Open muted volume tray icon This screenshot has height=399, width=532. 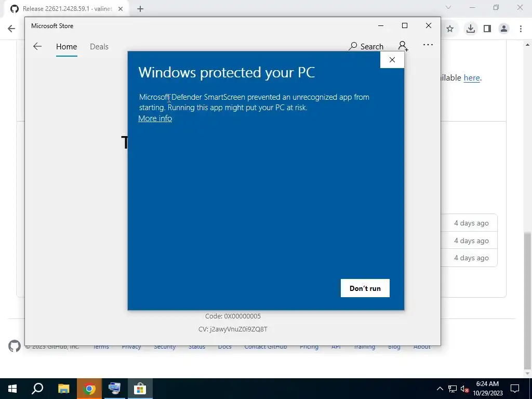(x=465, y=389)
